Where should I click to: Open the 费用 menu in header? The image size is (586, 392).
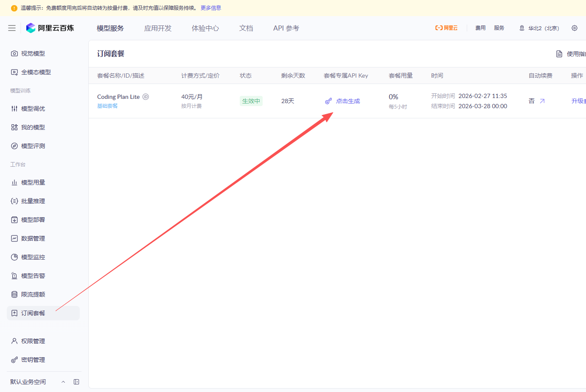tap(480, 28)
